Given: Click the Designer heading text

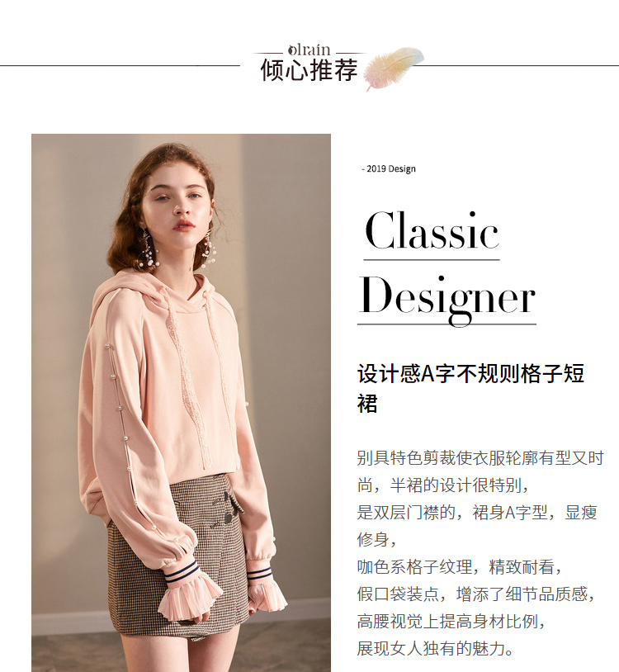Looking at the screenshot, I should pos(447,299).
